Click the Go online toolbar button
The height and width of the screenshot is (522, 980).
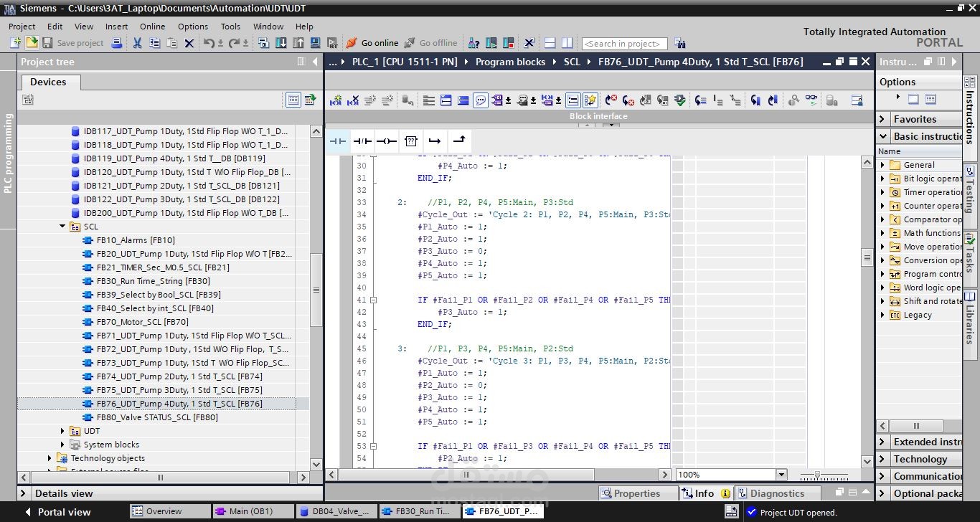pyautogui.click(x=372, y=43)
